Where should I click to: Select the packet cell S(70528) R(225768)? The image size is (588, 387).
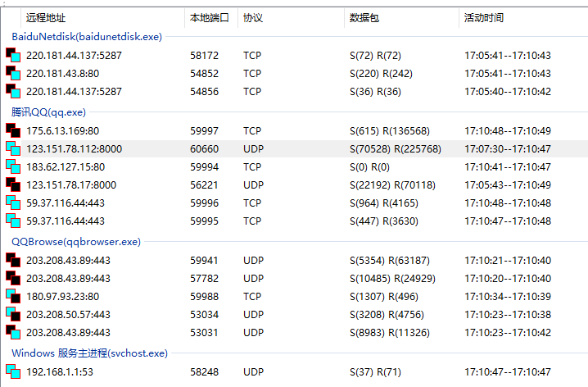click(x=395, y=148)
